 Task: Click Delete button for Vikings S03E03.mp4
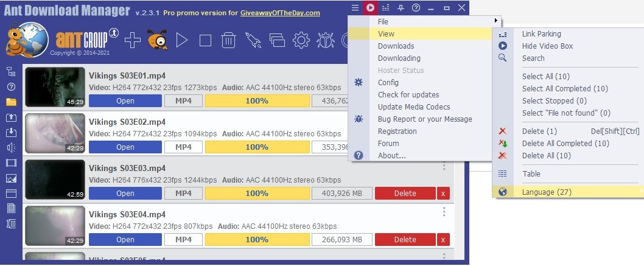[405, 194]
